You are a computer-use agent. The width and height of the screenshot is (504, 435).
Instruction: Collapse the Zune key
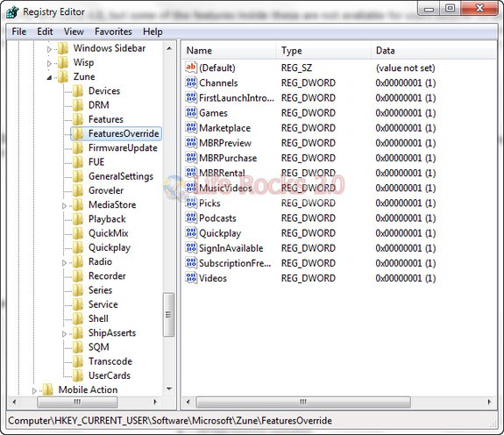tap(49, 77)
